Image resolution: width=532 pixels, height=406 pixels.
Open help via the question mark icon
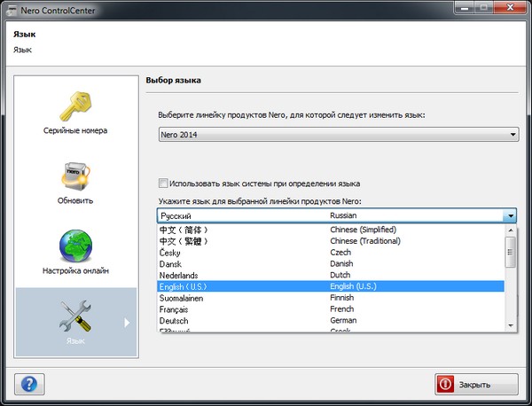point(27,384)
